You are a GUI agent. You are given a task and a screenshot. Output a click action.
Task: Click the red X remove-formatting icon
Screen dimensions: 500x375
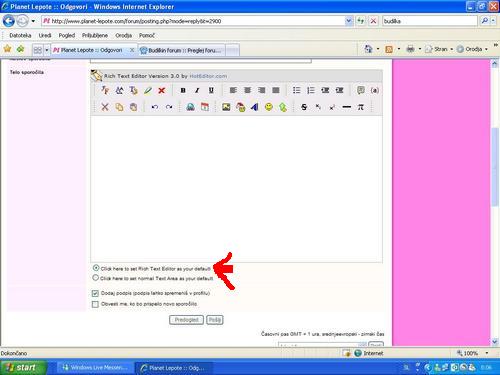tap(162, 90)
